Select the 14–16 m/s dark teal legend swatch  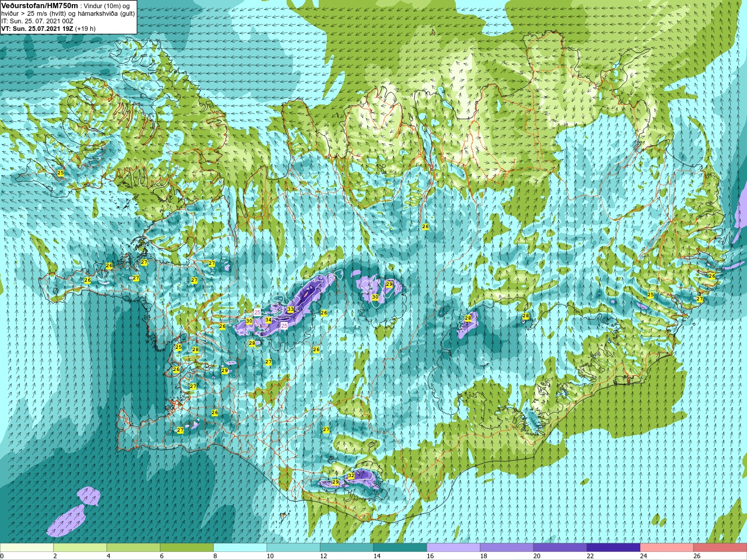[400, 548]
